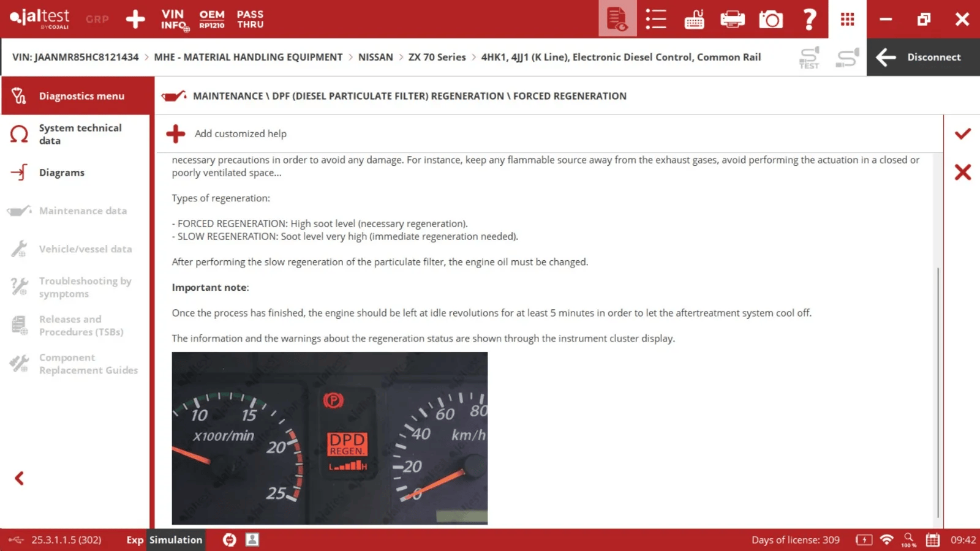
Task: Open the apps grid icon
Action: [x=848, y=20]
